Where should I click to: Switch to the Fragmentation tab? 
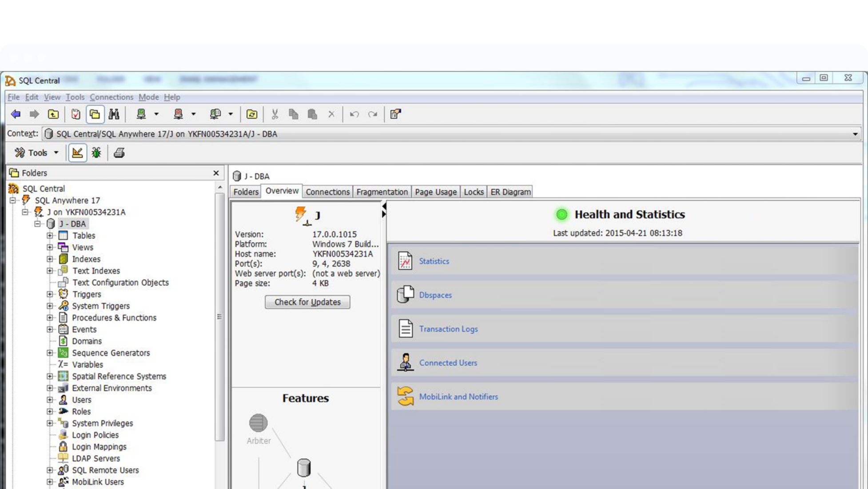pos(382,192)
